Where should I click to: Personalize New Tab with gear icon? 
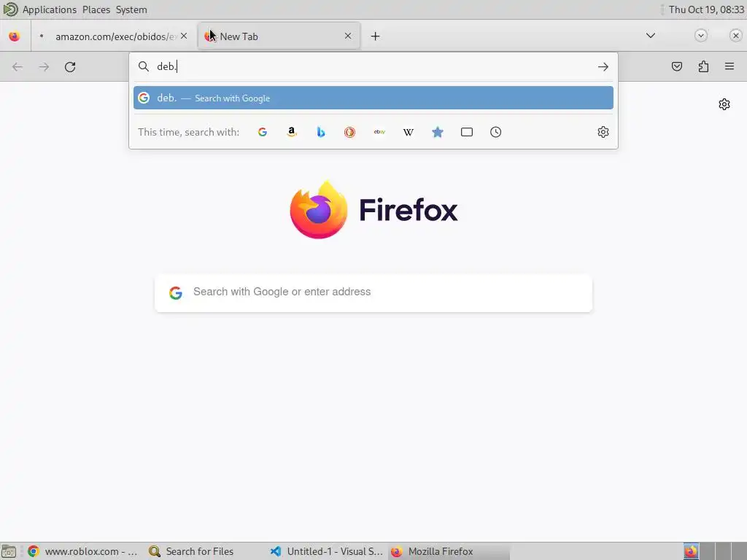(x=724, y=104)
